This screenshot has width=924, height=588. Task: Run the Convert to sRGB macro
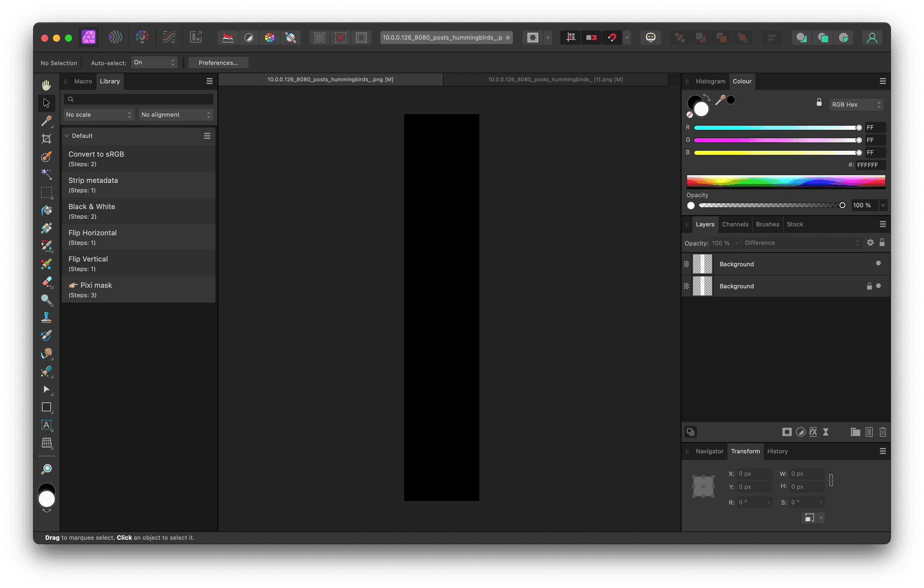(x=139, y=158)
